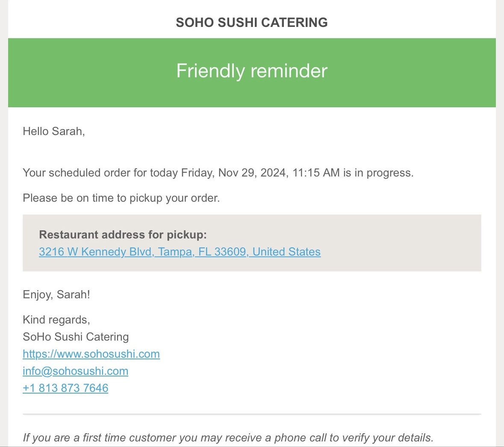Click the "United States" part of the address
This screenshot has height=447, width=504.
[286, 252]
